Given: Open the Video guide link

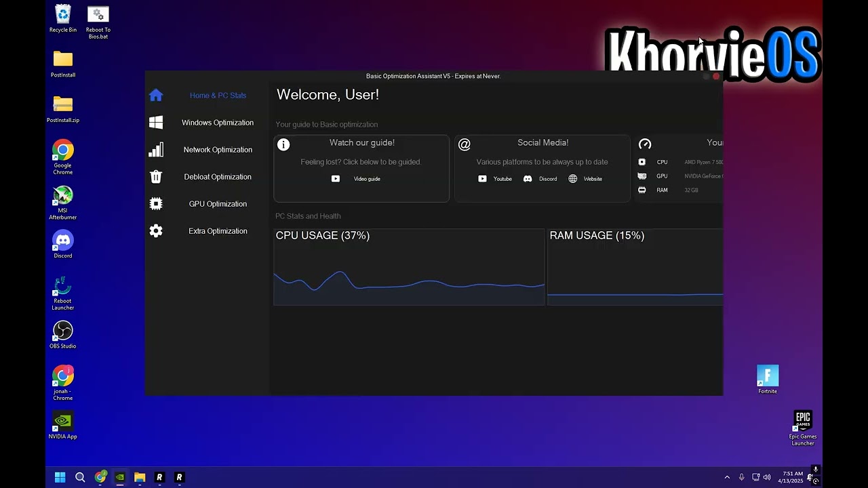Looking at the screenshot, I should pos(367,179).
